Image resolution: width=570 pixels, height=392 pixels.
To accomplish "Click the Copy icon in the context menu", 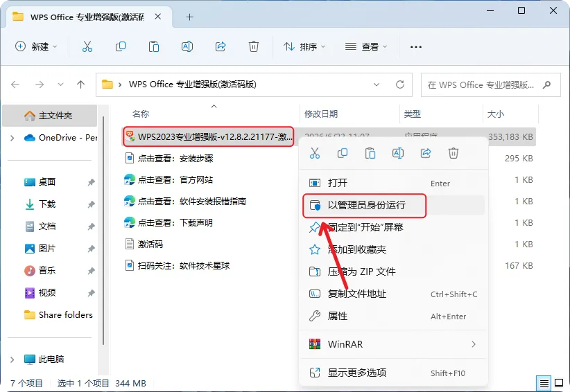I will (343, 153).
